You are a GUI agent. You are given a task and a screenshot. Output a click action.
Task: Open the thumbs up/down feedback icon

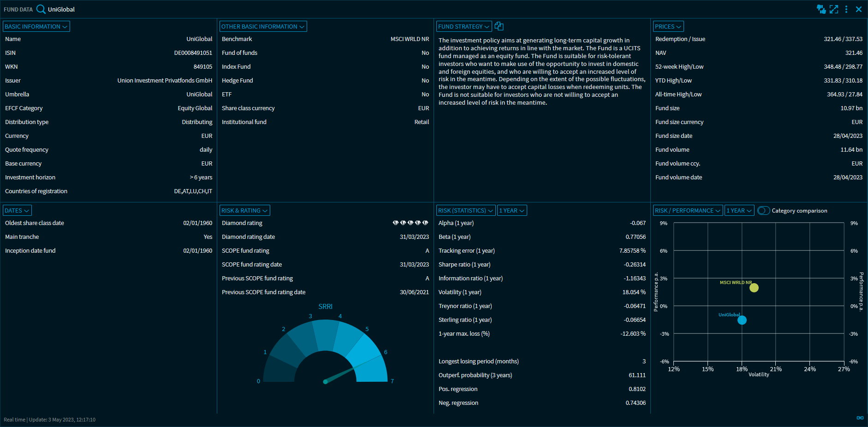[821, 9]
